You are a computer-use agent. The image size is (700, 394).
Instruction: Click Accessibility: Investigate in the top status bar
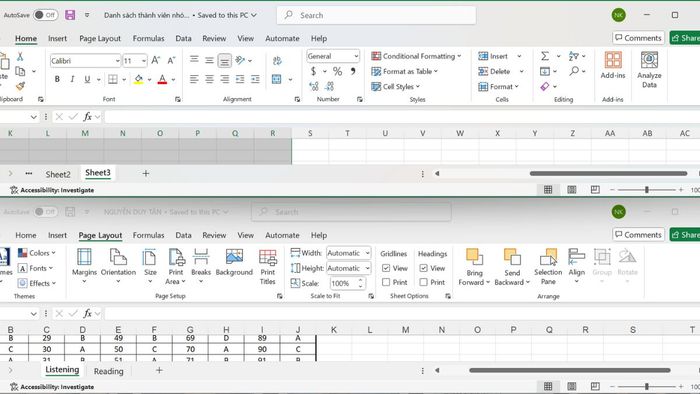(x=52, y=190)
